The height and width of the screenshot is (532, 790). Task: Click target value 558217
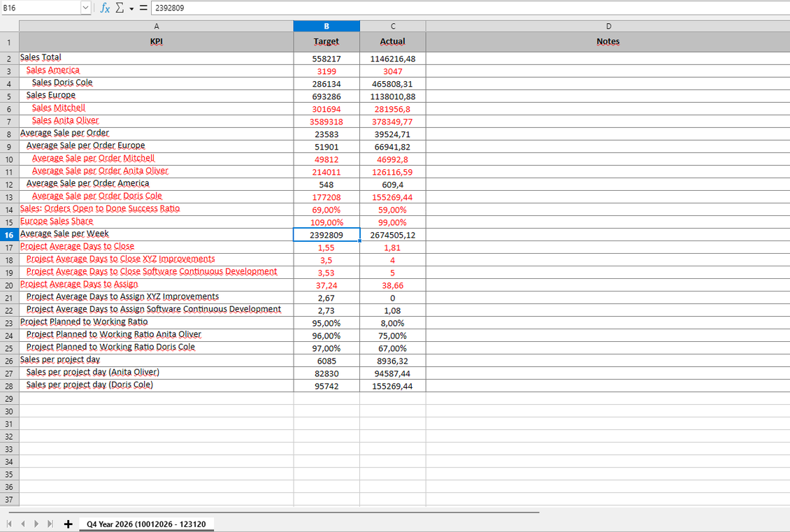coord(326,59)
